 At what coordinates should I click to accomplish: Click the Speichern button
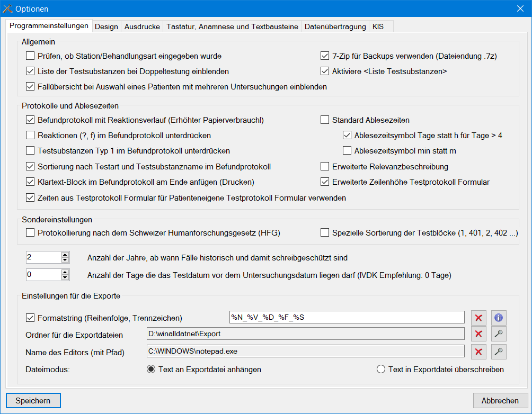pos(33,401)
